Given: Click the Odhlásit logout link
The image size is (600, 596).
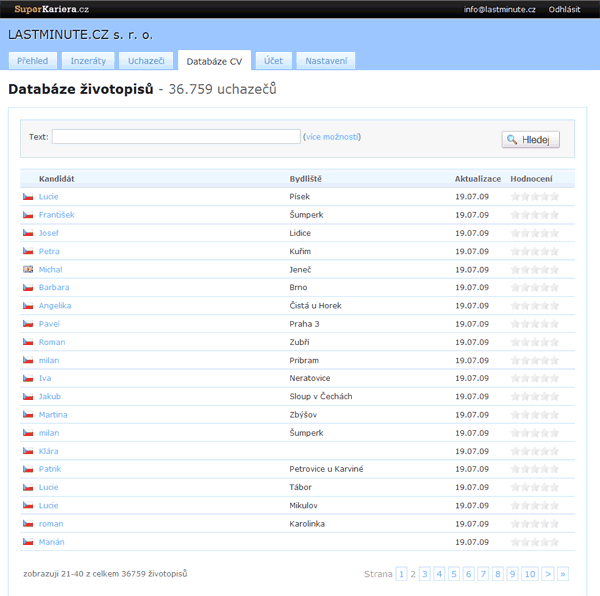Looking at the screenshot, I should point(564,9).
